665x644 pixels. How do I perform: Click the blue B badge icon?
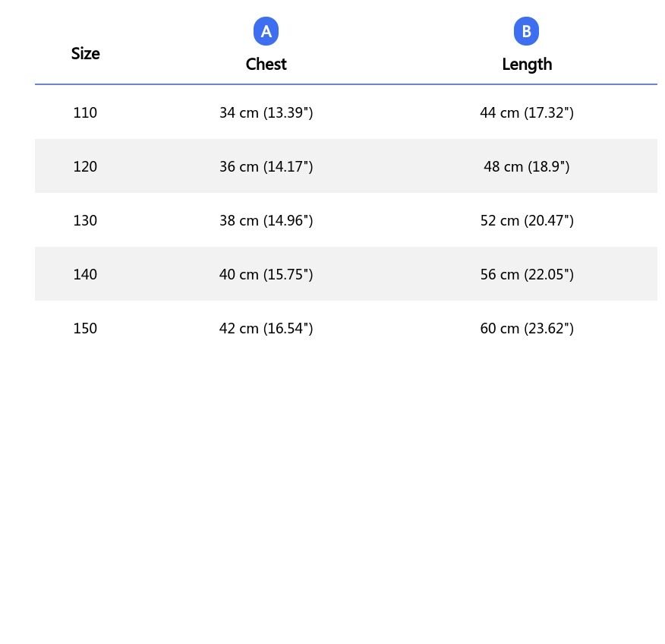(x=526, y=31)
